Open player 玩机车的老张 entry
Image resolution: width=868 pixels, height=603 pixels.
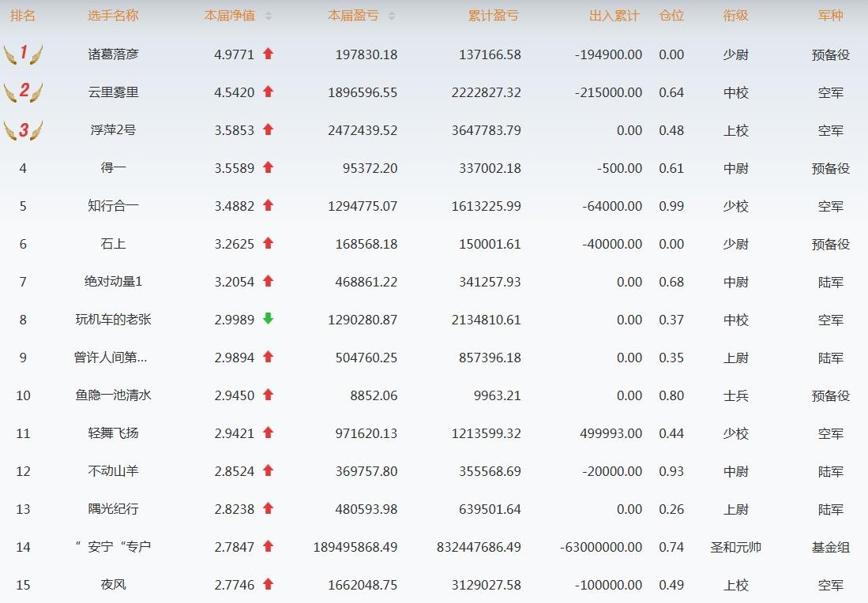tap(113, 320)
